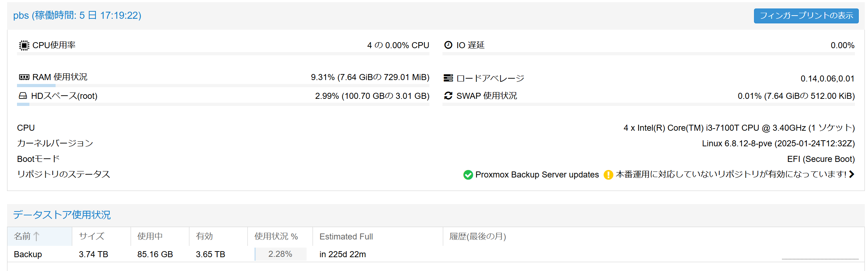Screen dimensions: 868x271
Task: Click the 名前 sort ascending arrow
Action: (36, 236)
